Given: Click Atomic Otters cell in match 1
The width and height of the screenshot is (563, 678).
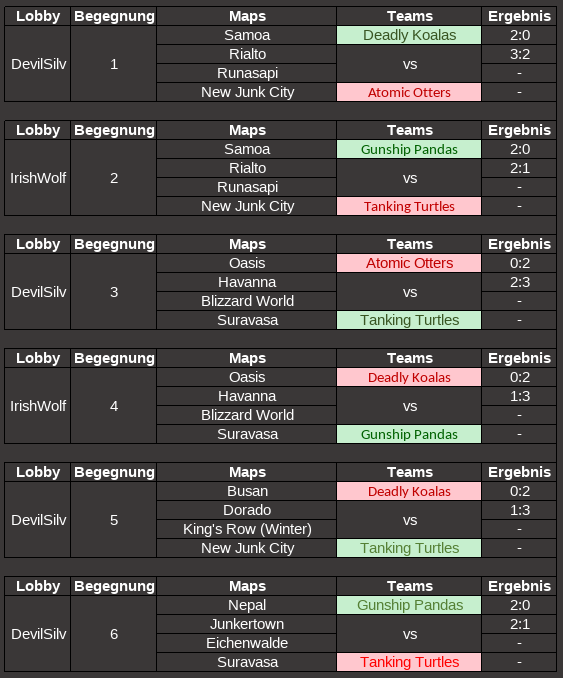Looking at the screenshot, I should (x=409, y=92).
